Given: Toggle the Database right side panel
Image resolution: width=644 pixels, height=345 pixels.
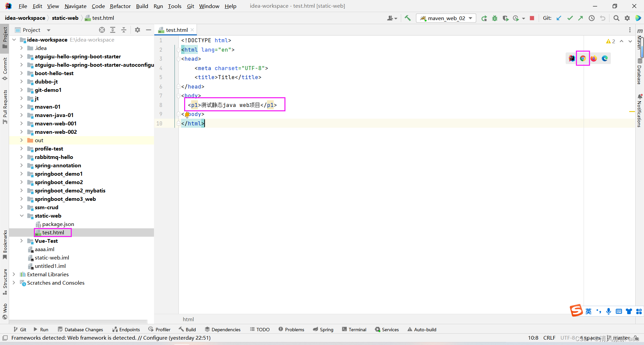Looking at the screenshot, I should click(640, 71).
